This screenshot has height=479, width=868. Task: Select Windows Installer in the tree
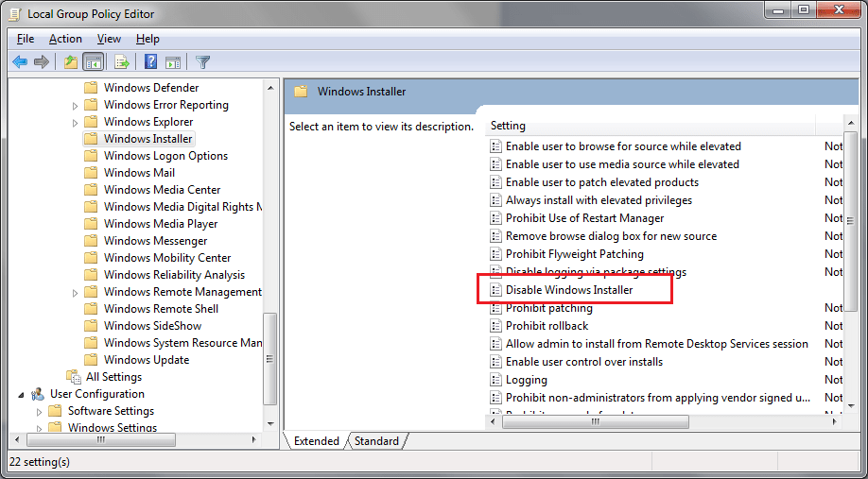[x=148, y=138]
